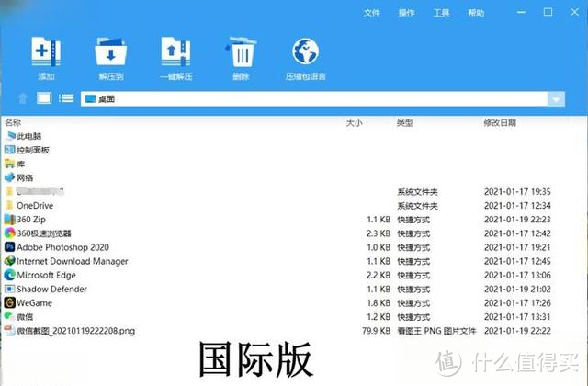Click the 2021-01-17 19:21 date cell

pyautogui.click(x=517, y=247)
